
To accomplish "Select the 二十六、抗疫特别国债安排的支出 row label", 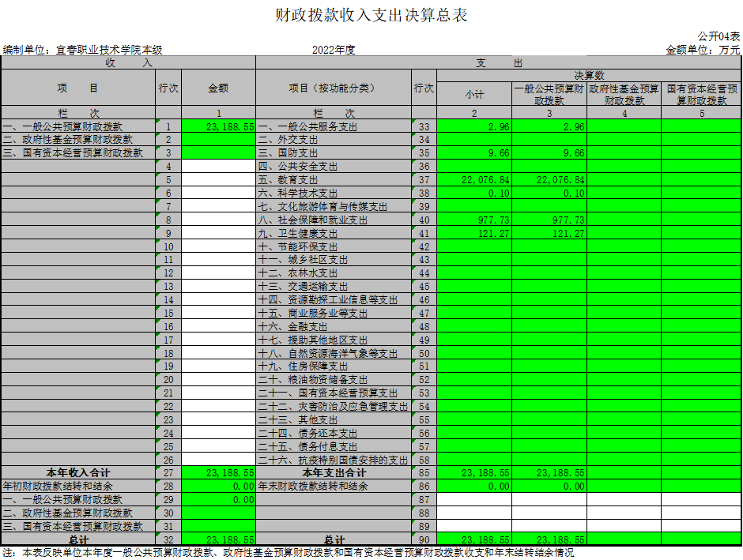I will point(333,460).
